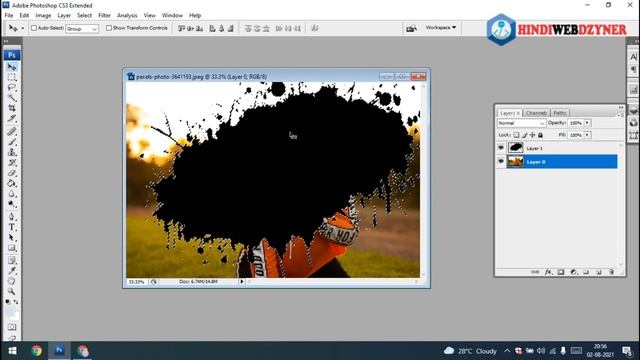Add a layer style fx button
640x360 pixels.
(548, 272)
